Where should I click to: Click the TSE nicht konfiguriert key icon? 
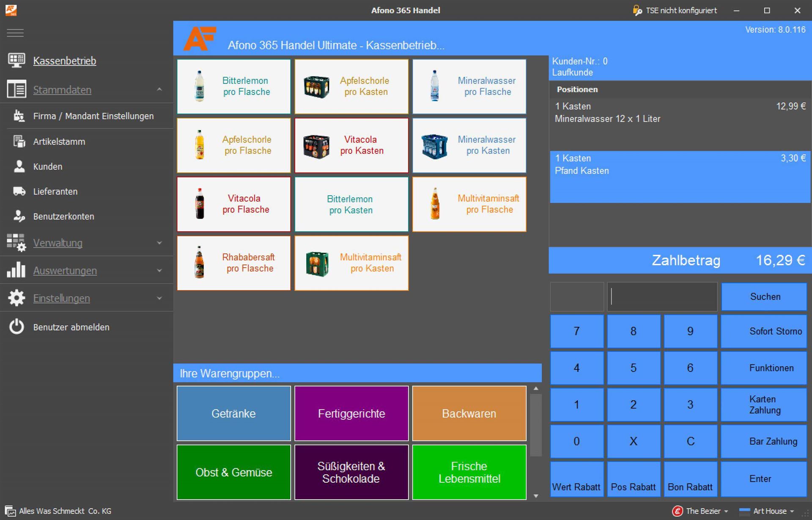point(637,10)
